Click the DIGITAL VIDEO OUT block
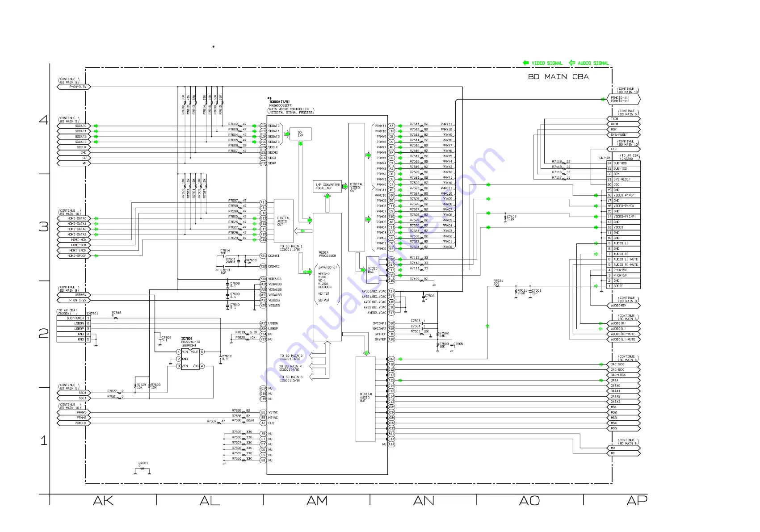The width and height of the screenshot is (760, 532). click(x=357, y=188)
